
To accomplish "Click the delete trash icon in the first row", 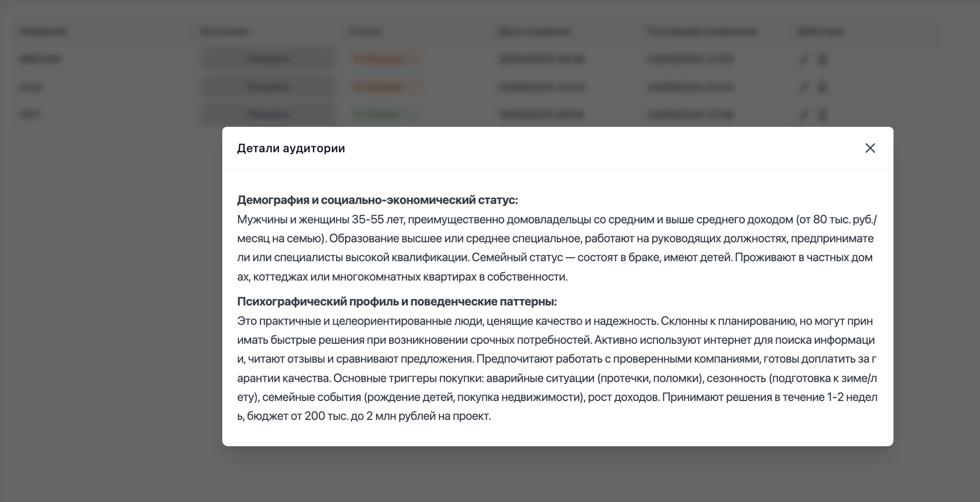I will pyautogui.click(x=822, y=58).
